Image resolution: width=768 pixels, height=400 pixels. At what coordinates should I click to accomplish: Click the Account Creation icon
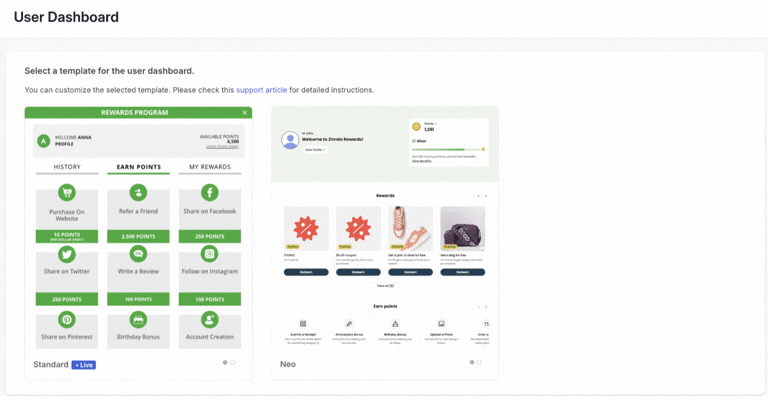210,320
